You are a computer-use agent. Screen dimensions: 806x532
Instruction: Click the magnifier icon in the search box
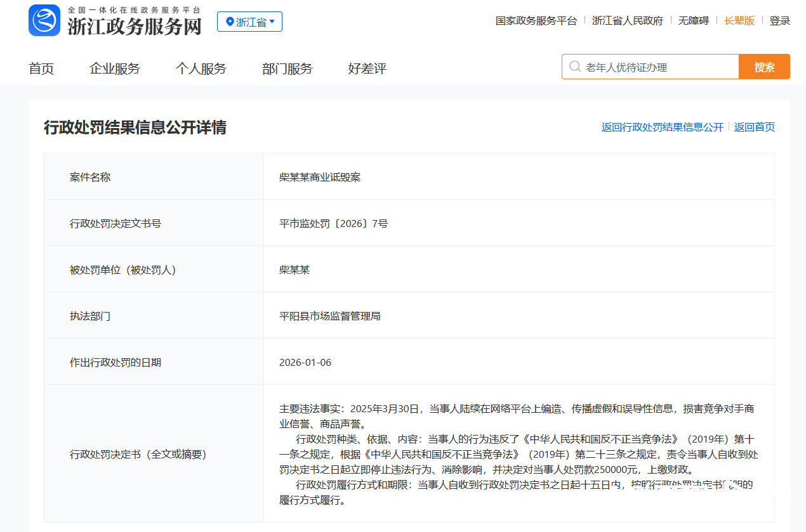(x=575, y=66)
